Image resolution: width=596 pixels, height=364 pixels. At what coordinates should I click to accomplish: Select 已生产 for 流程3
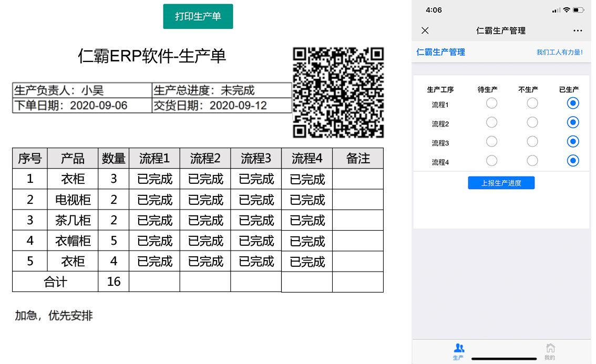(x=573, y=141)
